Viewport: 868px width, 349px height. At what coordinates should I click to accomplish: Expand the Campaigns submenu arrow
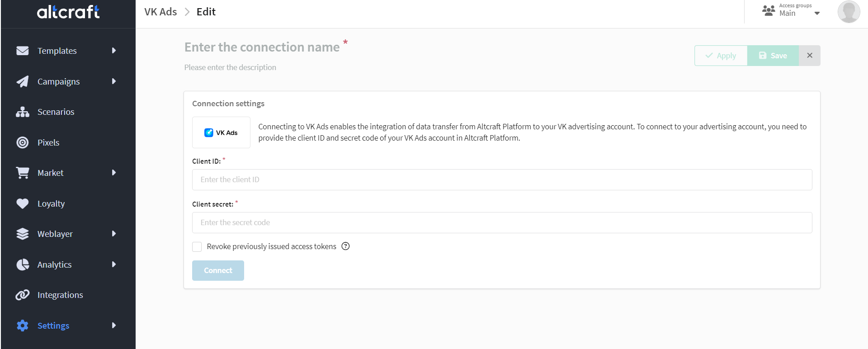click(x=114, y=81)
